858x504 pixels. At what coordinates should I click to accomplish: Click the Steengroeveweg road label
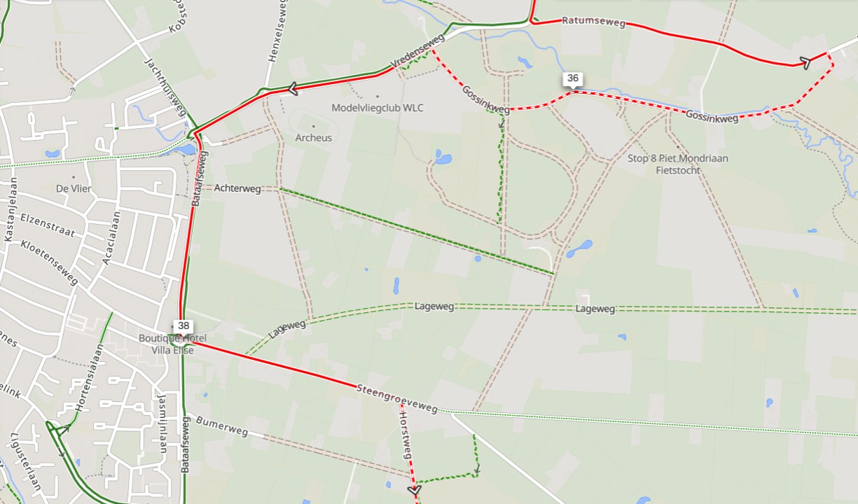tap(396, 398)
